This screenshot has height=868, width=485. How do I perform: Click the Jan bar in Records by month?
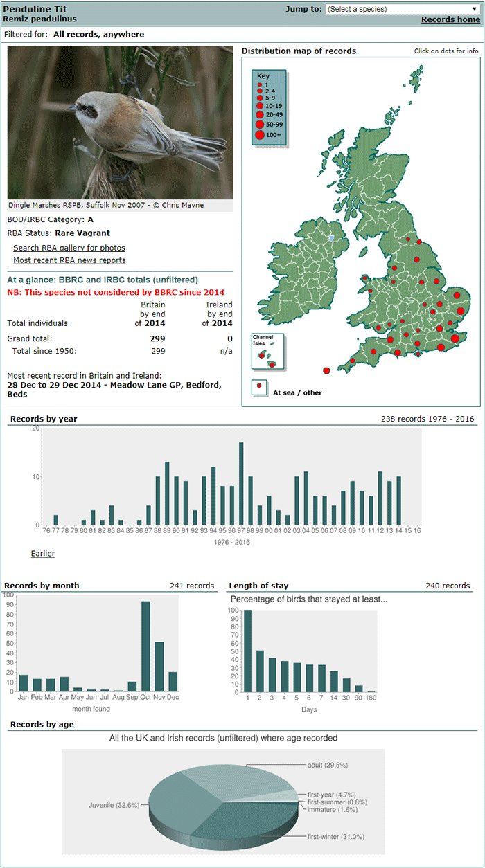(24, 683)
